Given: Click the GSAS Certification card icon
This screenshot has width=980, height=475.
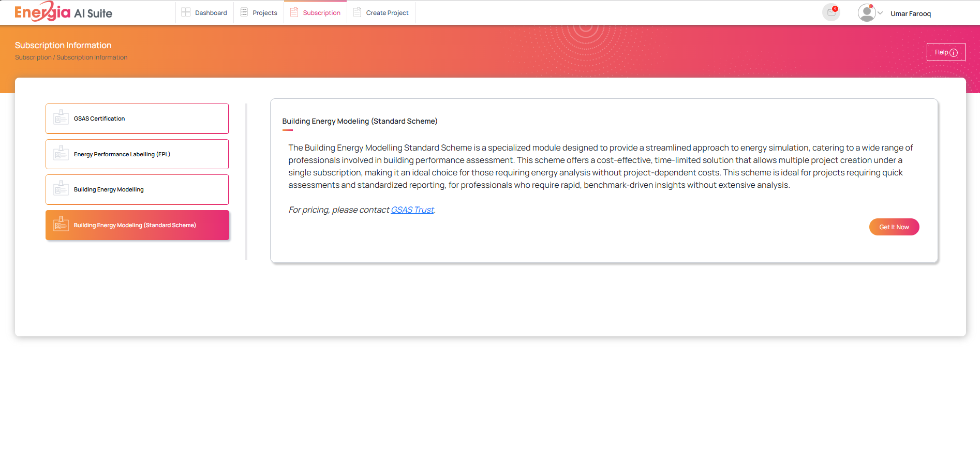Looking at the screenshot, I should (x=61, y=117).
